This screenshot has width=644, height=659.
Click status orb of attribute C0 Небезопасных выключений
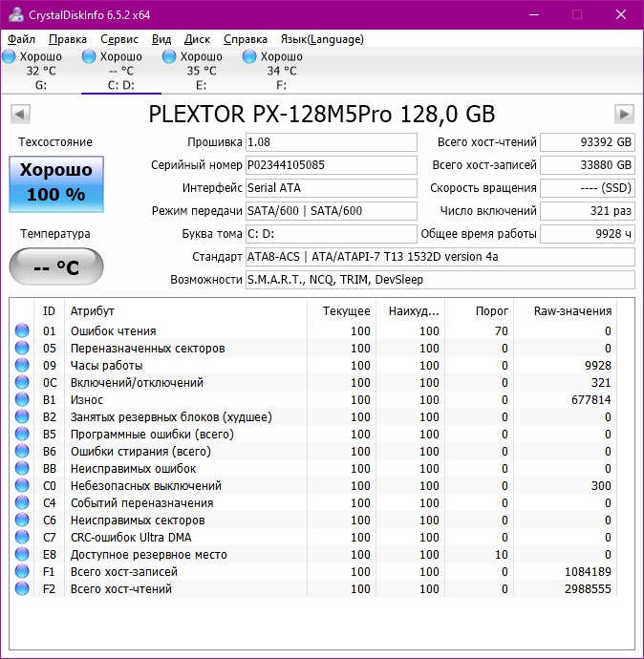pos(22,486)
